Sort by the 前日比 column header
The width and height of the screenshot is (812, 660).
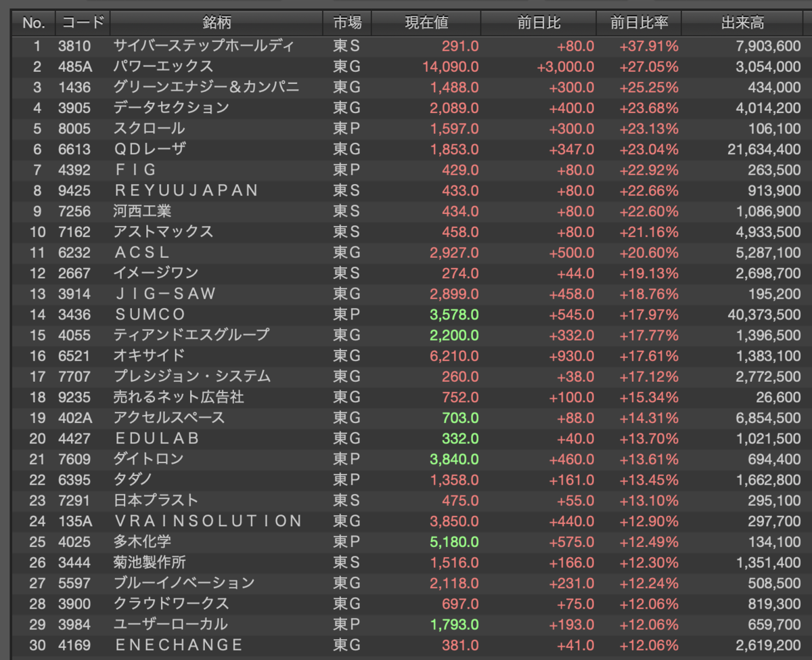point(539,23)
